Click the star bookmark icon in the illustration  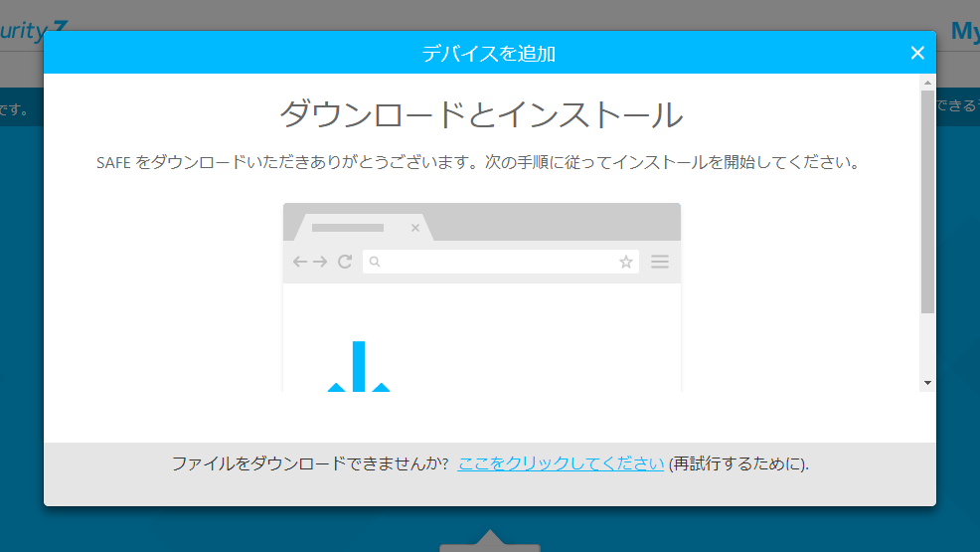(x=625, y=262)
